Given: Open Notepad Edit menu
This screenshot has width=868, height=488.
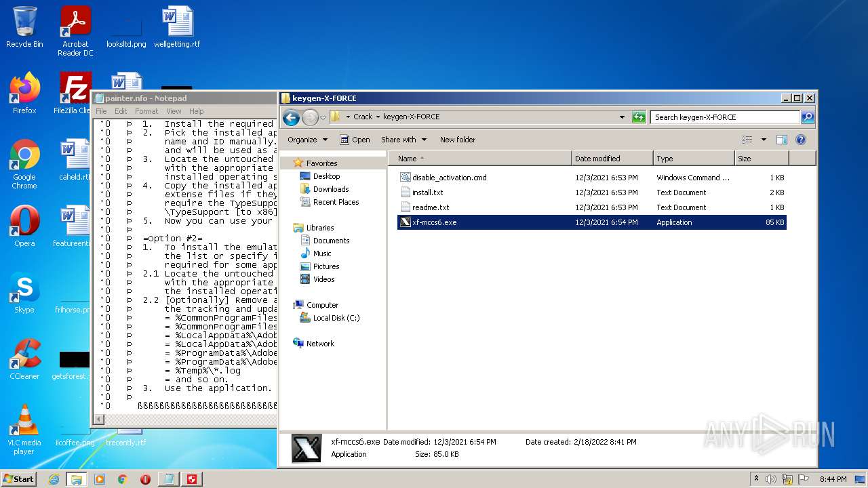Looking at the screenshot, I should point(121,111).
